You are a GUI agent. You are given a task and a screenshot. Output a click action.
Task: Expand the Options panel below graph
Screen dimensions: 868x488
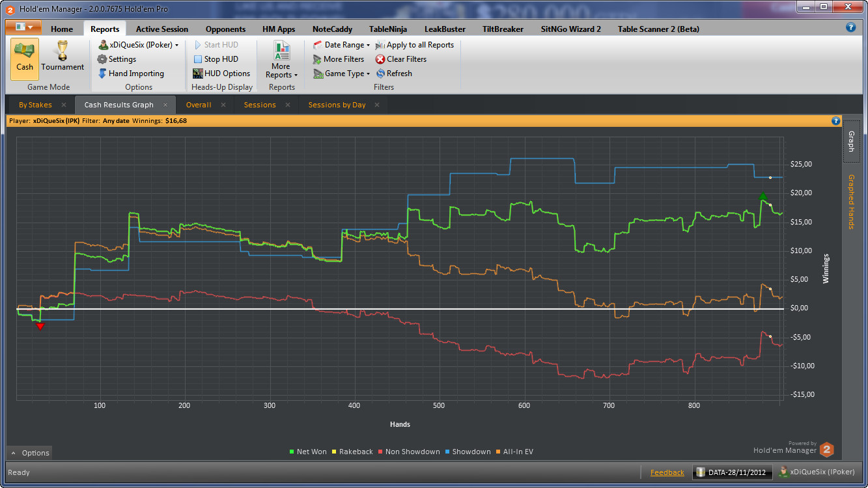[29, 453]
